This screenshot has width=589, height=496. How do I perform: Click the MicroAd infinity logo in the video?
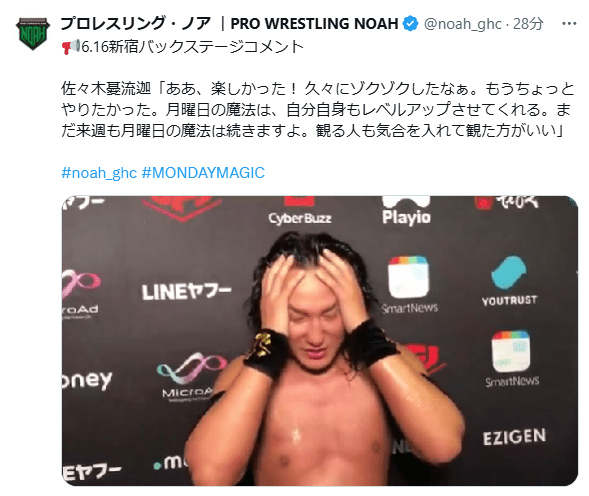(192, 369)
